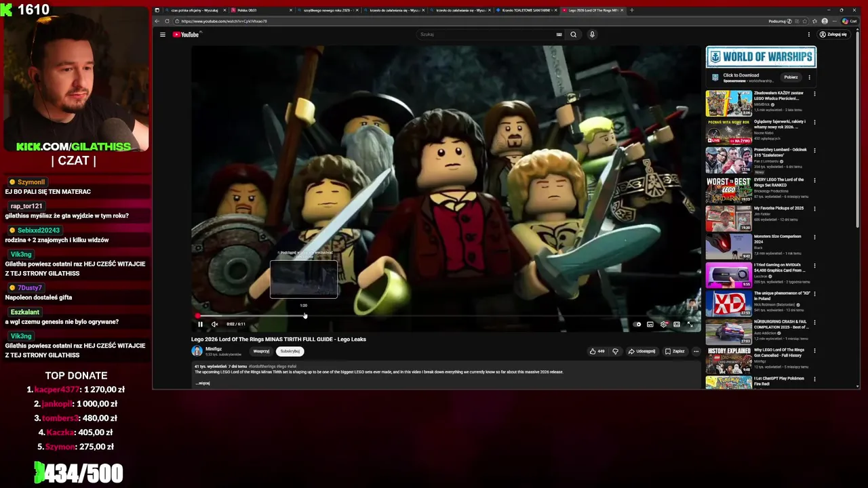Screen dimensions: 868x488
Task: Switch to Polska 00:31 browser tab
Action: click(x=261, y=10)
